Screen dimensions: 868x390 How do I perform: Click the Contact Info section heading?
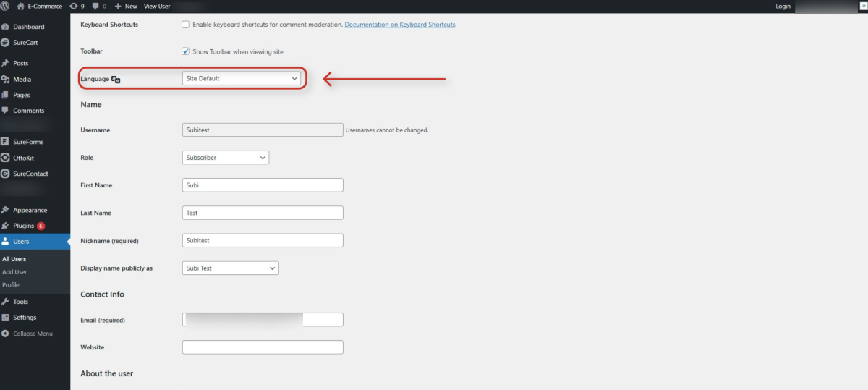click(102, 294)
